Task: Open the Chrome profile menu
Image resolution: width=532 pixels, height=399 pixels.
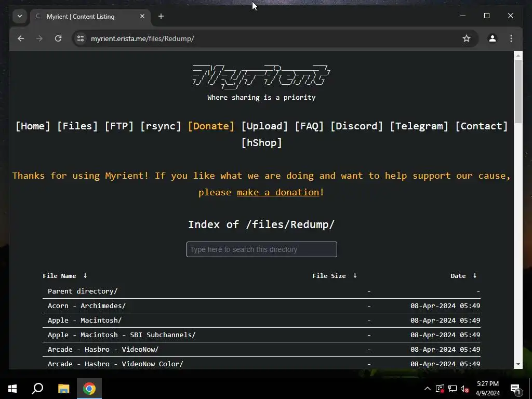Action: pyautogui.click(x=493, y=38)
